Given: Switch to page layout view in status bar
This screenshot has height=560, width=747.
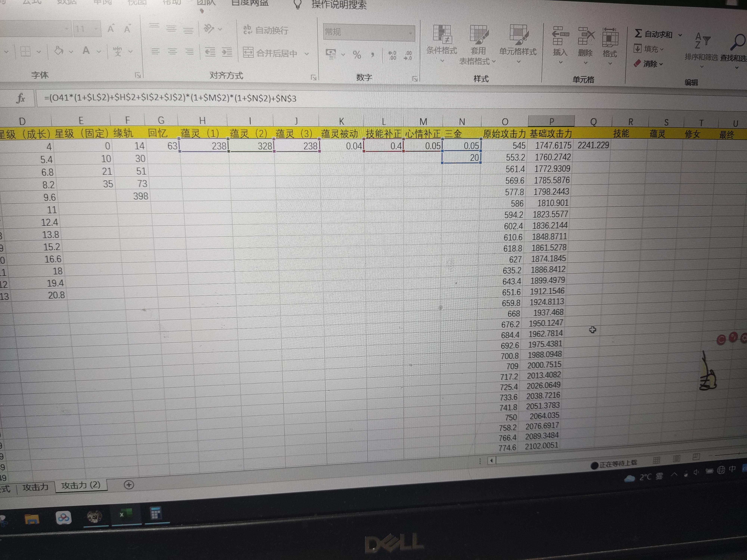Looking at the screenshot, I should pyautogui.click(x=676, y=458).
